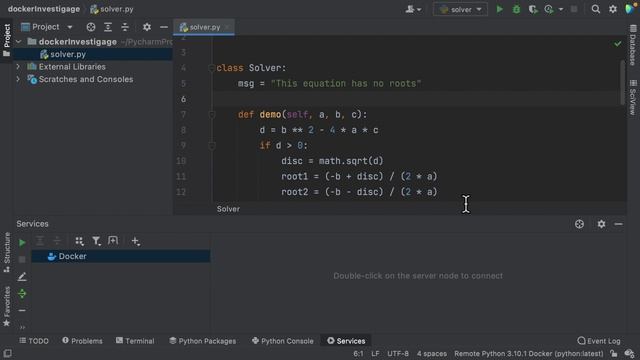Click Services panel target icon
The image size is (640, 360).
pyautogui.click(x=579, y=224)
